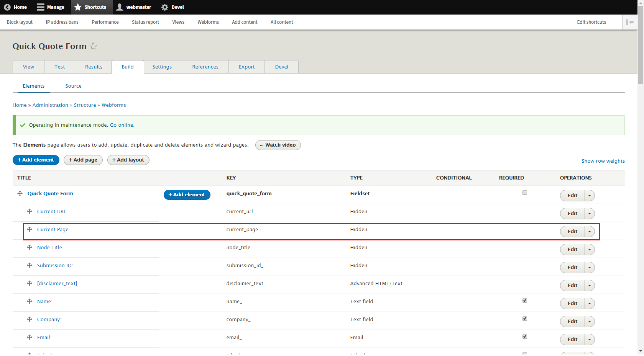
Task: Click the drag handle beside Current URL
Action: [x=30, y=211]
